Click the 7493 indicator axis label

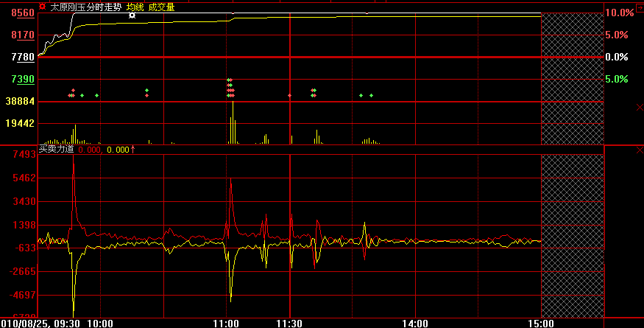pos(24,154)
